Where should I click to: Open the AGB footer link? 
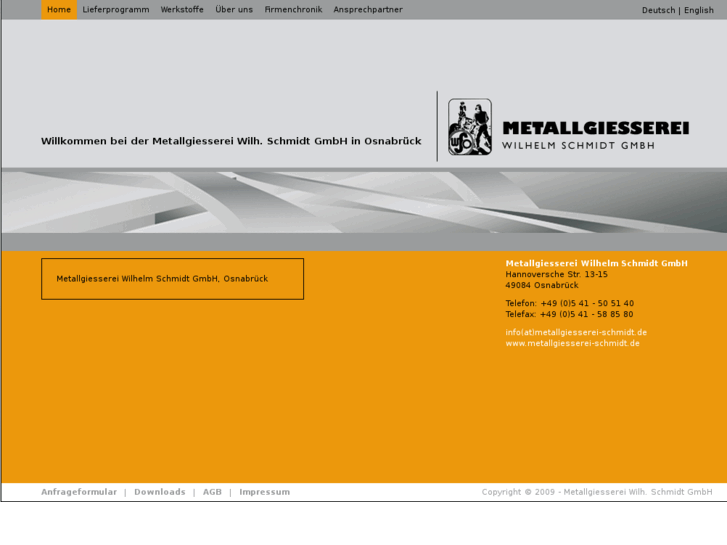[x=212, y=492]
